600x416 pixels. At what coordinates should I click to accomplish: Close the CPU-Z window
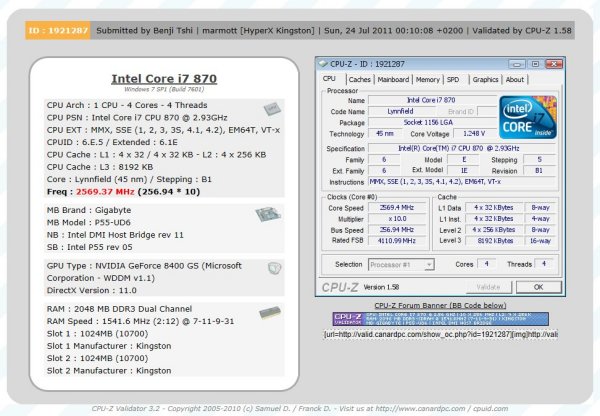554,64
